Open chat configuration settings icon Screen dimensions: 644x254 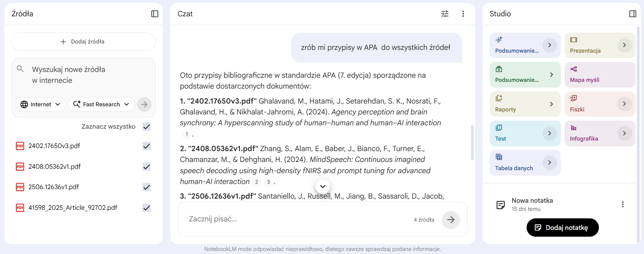coord(445,14)
